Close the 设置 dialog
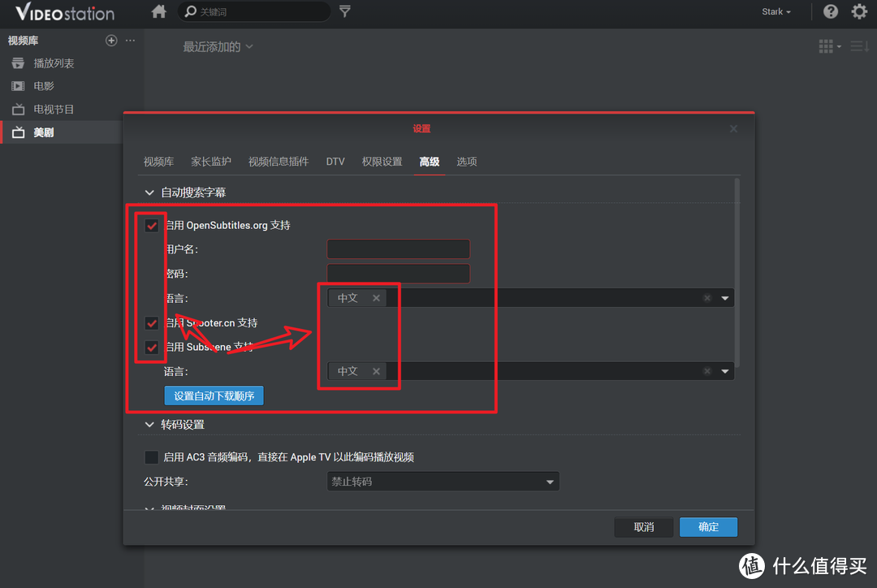This screenshot has height=588, width=877. (733, 128)
